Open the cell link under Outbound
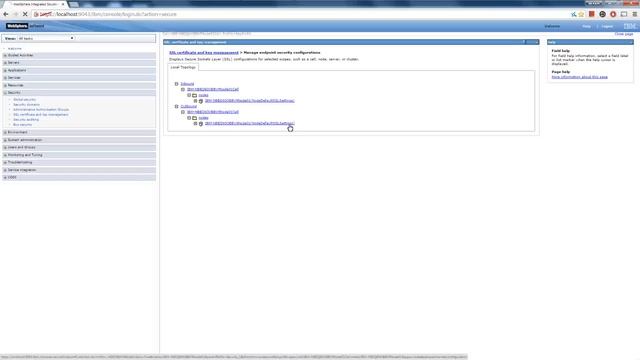This screenshot has width=640, height=360. coord(213,112)
